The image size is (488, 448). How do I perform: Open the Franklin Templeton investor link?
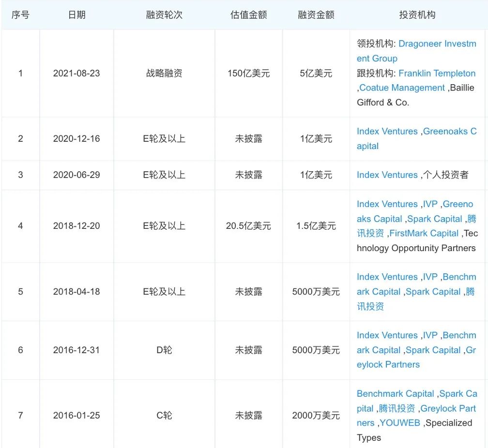tap(437, 74)
